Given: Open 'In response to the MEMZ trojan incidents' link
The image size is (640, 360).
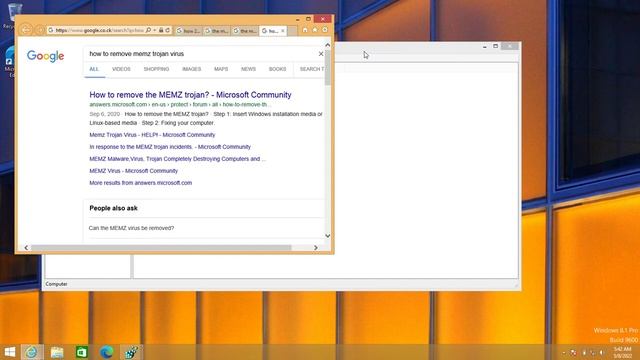Looking at the screenshot, I should tap(170, 147).
